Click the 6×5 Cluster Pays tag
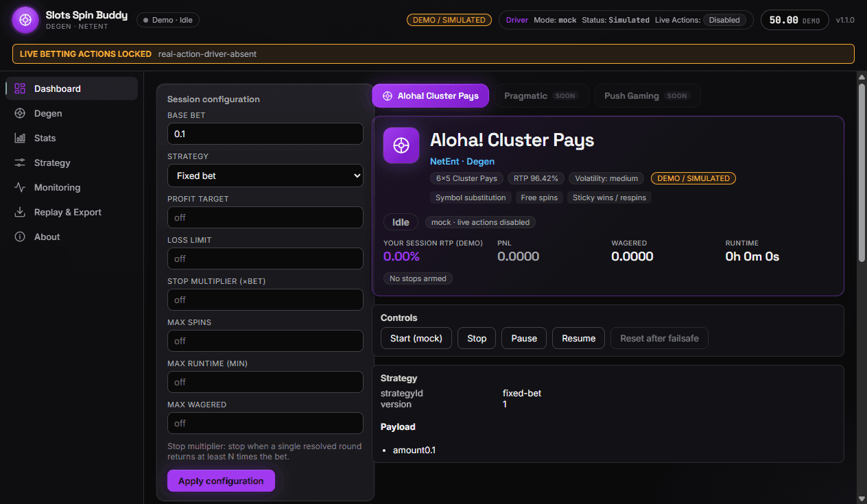 point(466,178)
